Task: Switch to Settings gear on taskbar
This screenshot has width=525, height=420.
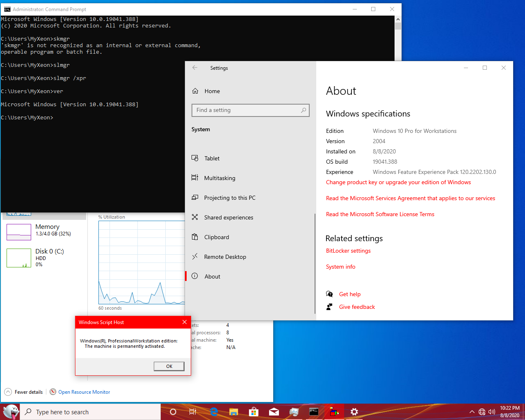Action: (354, 412)
